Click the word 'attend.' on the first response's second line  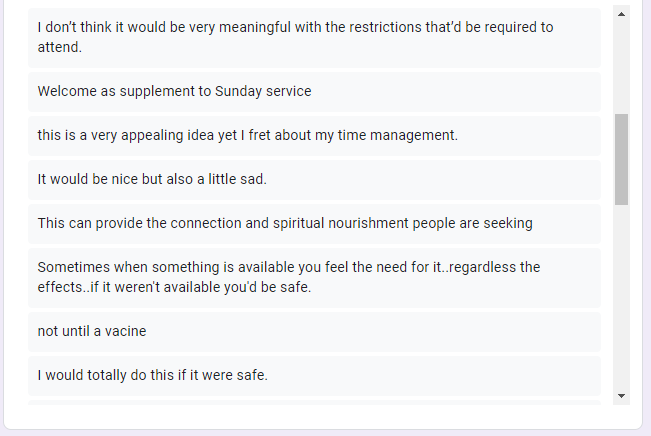tap(60, 47)
